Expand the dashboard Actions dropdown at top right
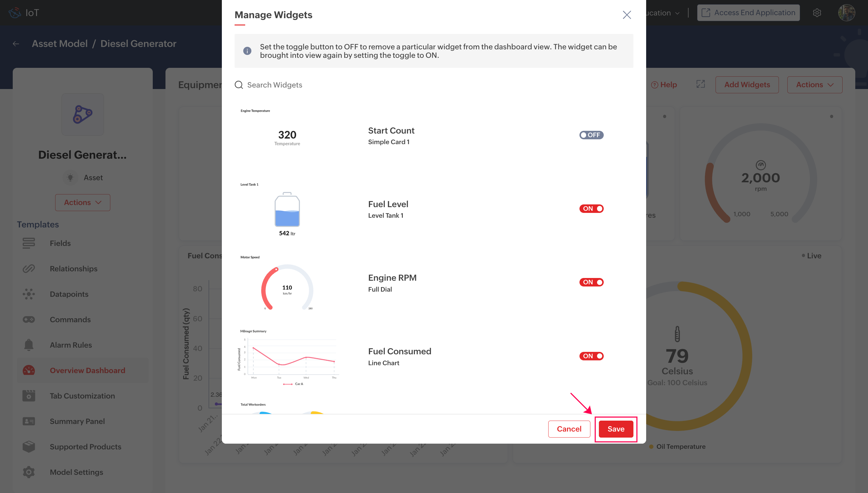The width and height of the screenshot is (868, 493). point(814,85)
